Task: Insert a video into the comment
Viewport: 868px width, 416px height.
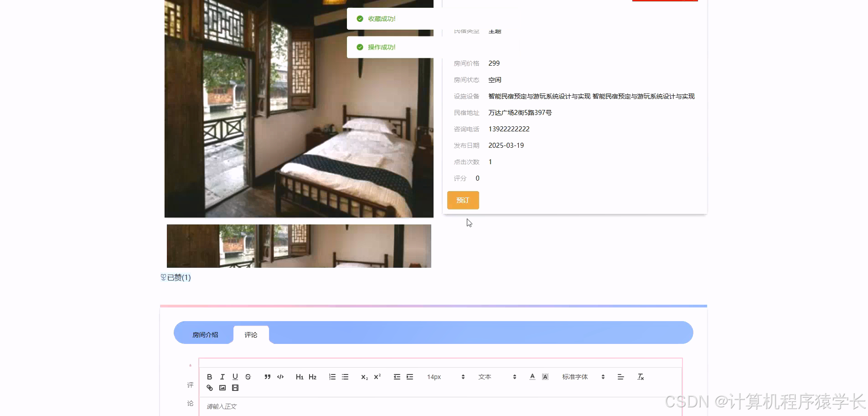Action: [x=235, y=387]
